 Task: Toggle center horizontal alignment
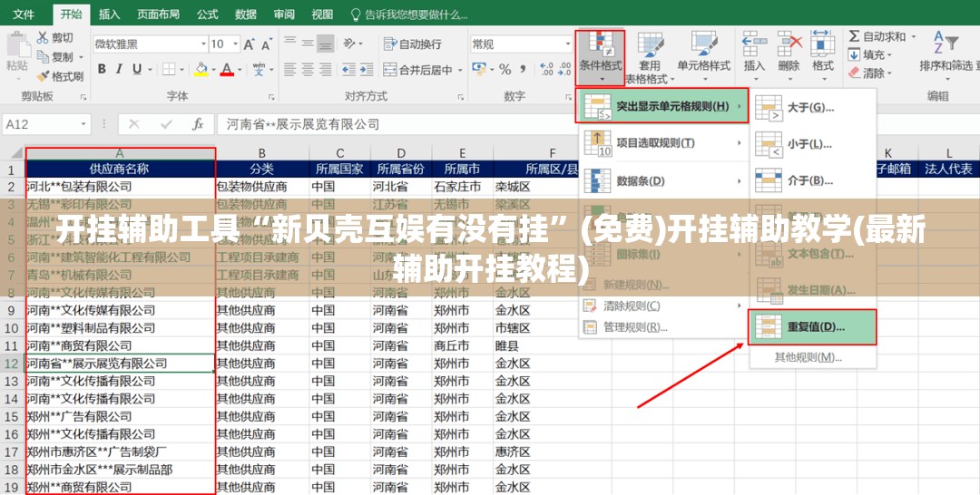[308, 69]
